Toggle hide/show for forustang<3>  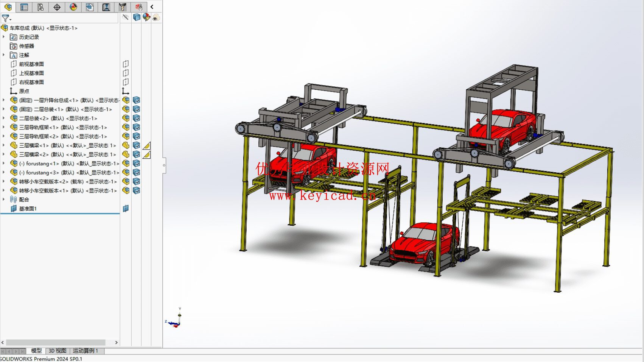point(126,172)
